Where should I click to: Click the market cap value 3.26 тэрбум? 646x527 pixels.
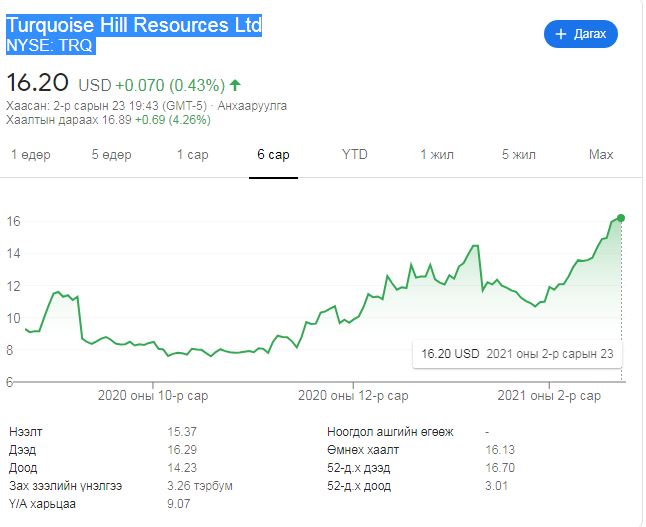click(x=200, y=486)
